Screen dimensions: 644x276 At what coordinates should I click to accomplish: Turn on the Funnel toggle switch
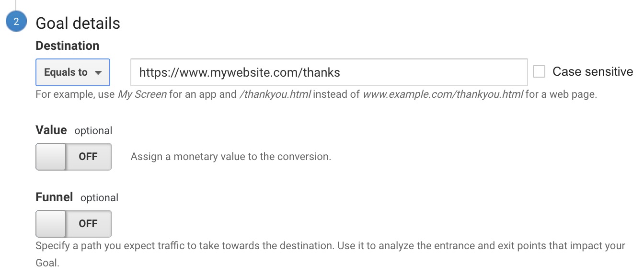[x=74, y=224]
